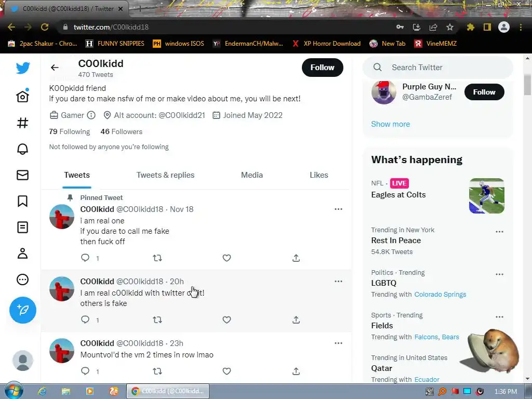Viewport: 532px width, 399px height.
Task: Open the account avatar at sidebar bottom
Action: click(x=23, y=361)
